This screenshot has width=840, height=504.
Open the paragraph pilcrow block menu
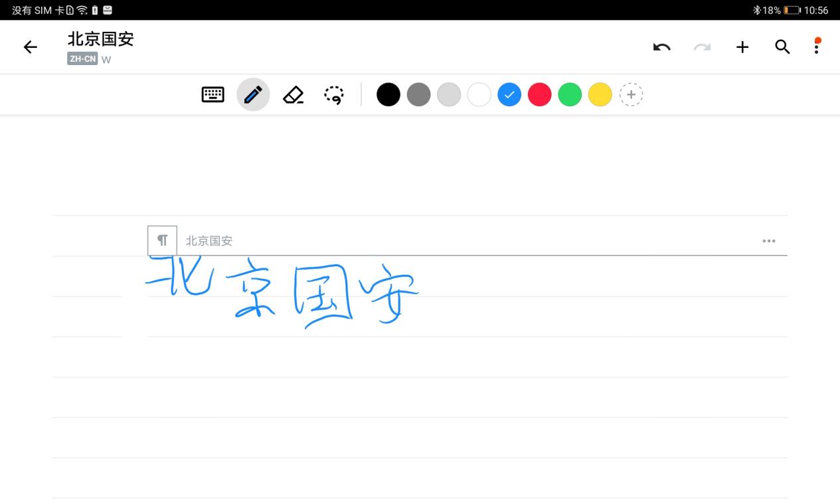(x=162, y=240)
